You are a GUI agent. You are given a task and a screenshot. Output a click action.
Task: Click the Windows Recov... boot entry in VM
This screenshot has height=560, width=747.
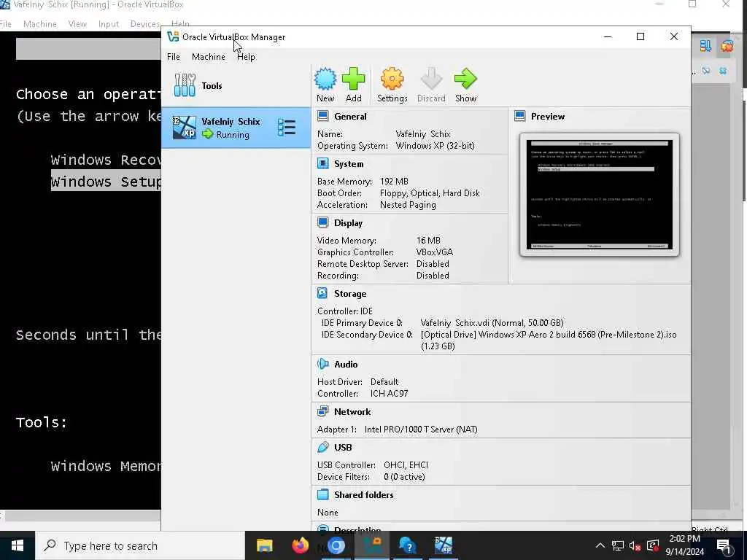tap(106, 160)
